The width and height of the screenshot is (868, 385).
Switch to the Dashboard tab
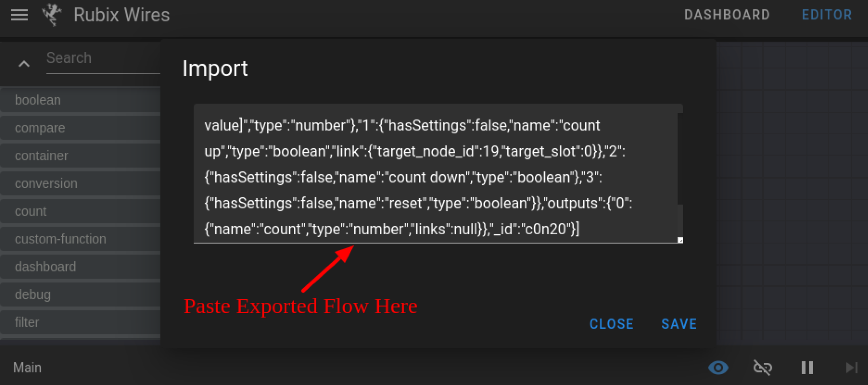click(727, 15)
